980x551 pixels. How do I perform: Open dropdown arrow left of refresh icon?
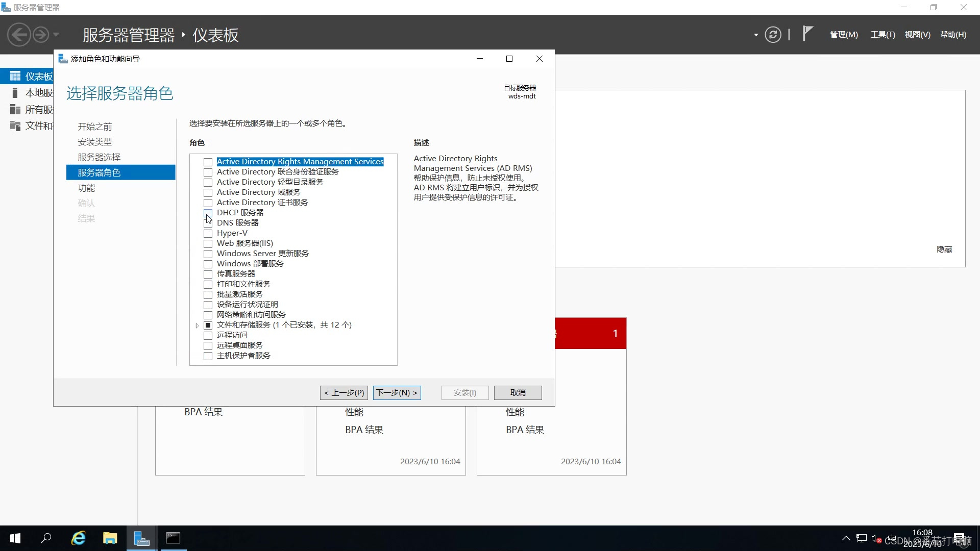click(756, 35)
